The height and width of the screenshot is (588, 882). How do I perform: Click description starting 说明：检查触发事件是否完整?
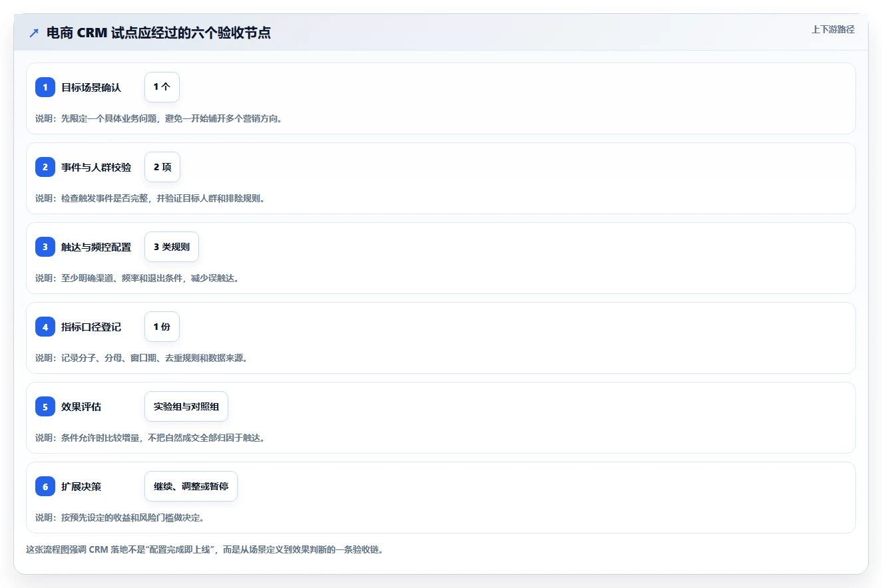click(150, 198)
